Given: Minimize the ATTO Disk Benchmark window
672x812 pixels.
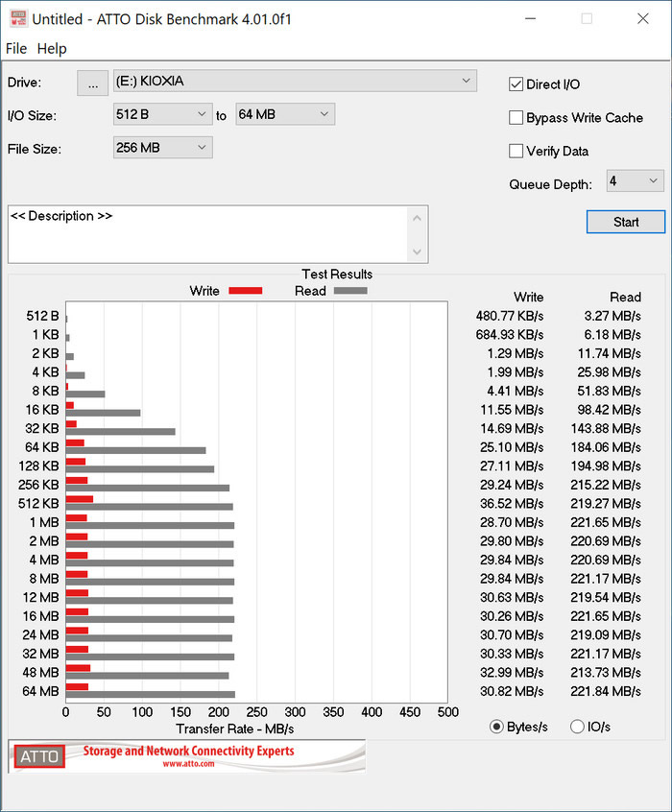Looking at the screenshot, I should 534,18.
